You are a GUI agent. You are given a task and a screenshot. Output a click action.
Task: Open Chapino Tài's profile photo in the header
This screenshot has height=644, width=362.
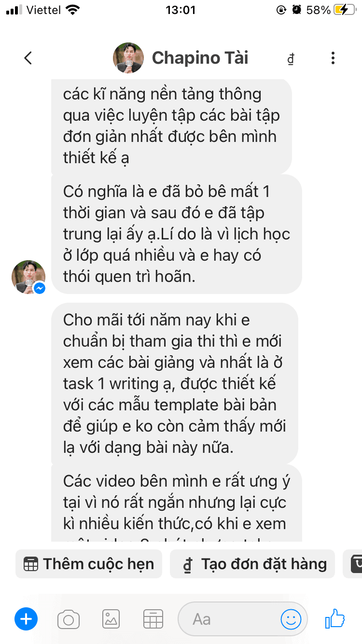tap(128, 58)
